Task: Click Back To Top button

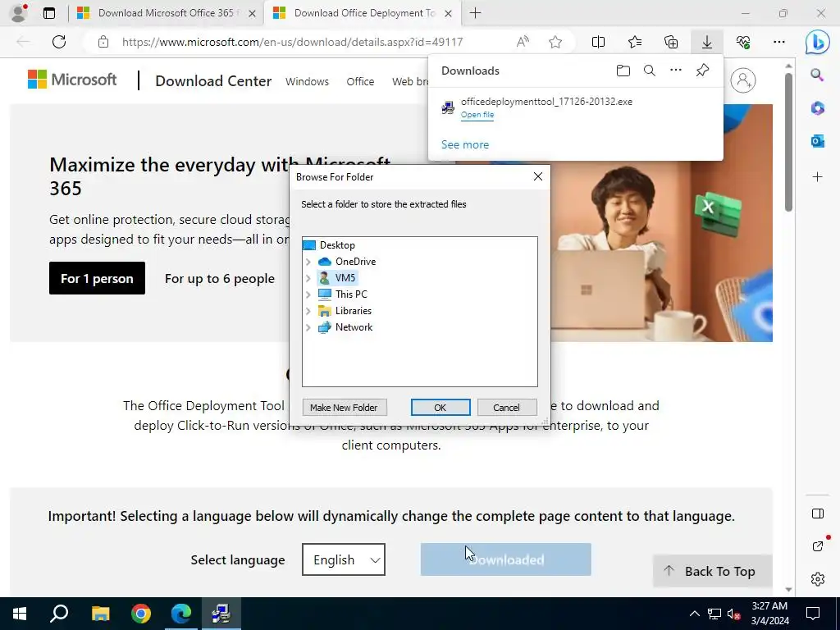Action: [x=712, y=571]
